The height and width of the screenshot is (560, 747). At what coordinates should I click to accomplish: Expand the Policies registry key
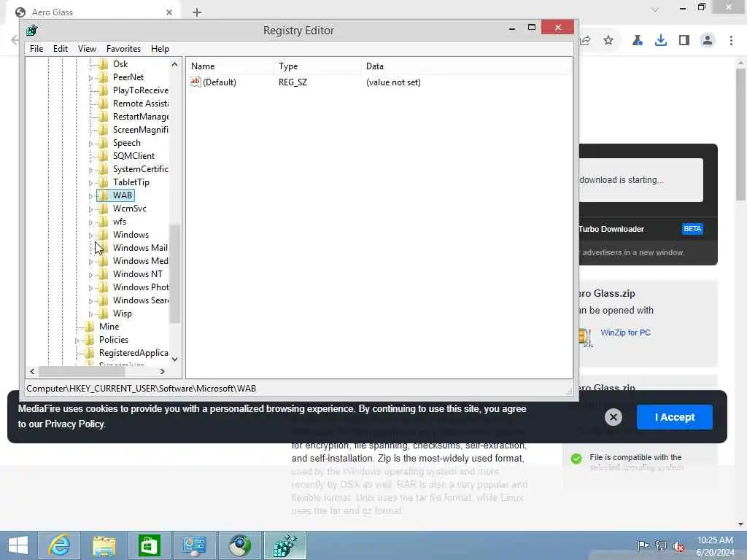77,341
